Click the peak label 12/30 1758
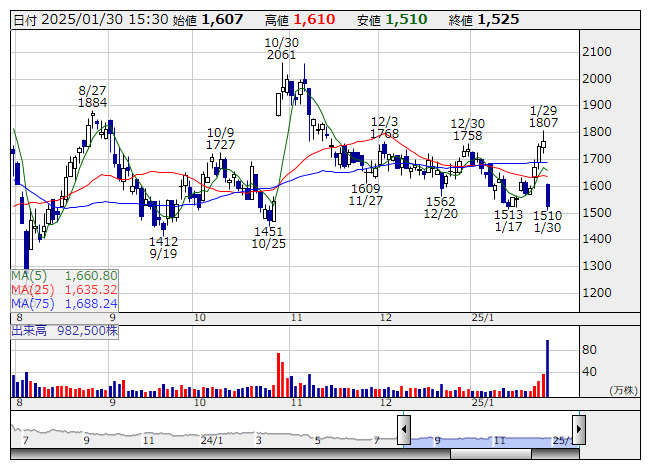Viewport: 653px width, 470px height. pyautogui.click(x=468, y=130)
